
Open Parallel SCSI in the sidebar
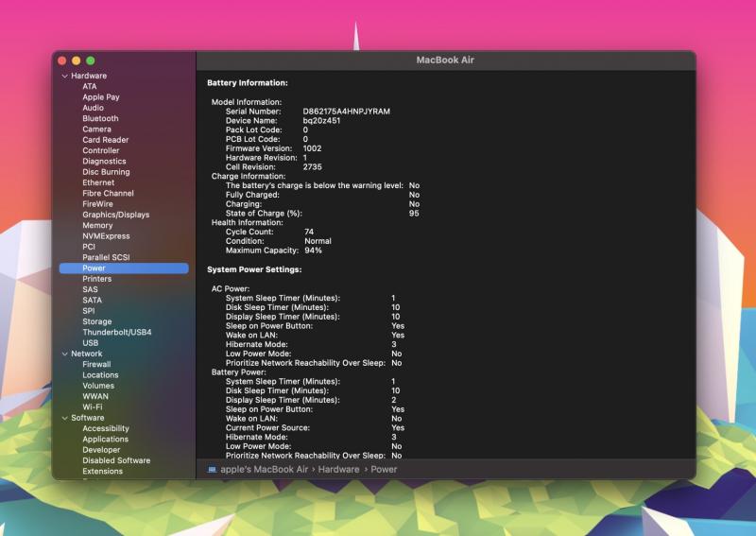click(106, 257)
